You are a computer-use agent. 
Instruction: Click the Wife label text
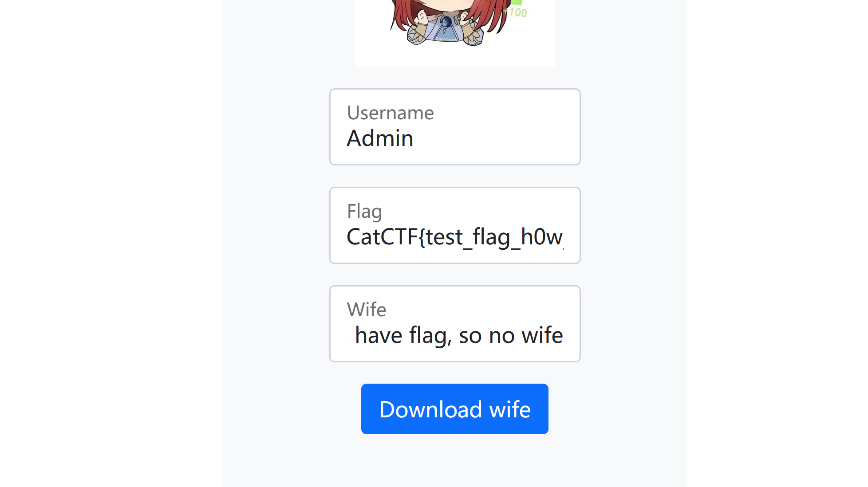click(x=367, y=310)
